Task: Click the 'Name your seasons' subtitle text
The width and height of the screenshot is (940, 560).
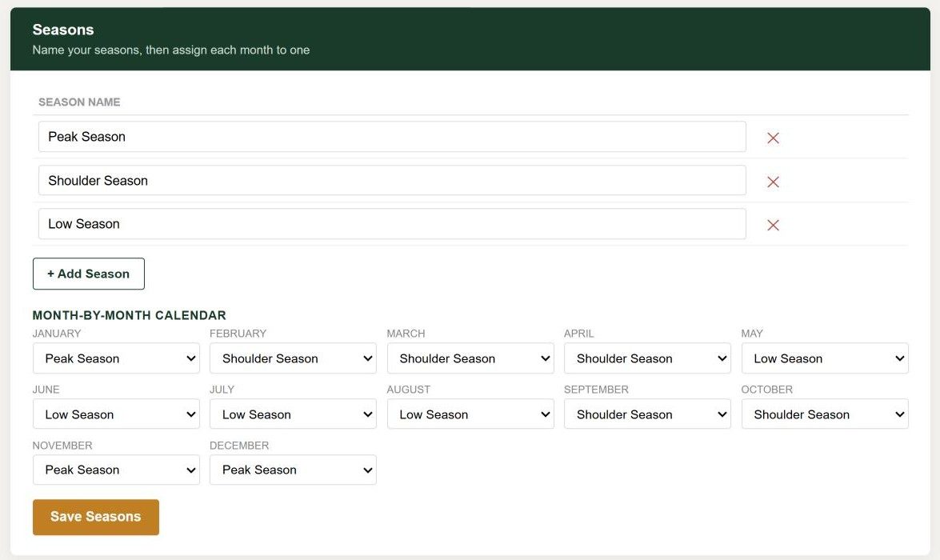Action: tap(171, 50)
